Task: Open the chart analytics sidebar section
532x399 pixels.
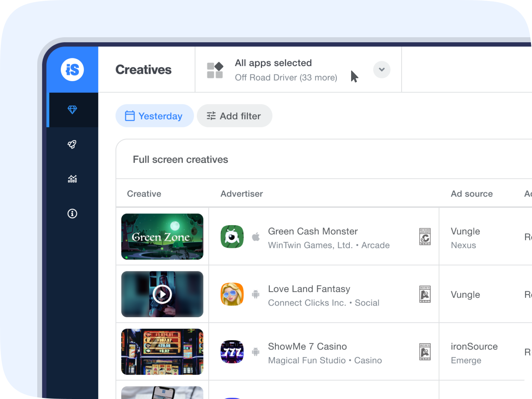Action: point(72,179)
